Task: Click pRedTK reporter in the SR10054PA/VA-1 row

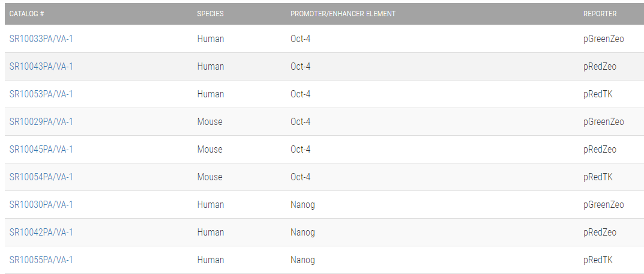Action: (598, 177)
